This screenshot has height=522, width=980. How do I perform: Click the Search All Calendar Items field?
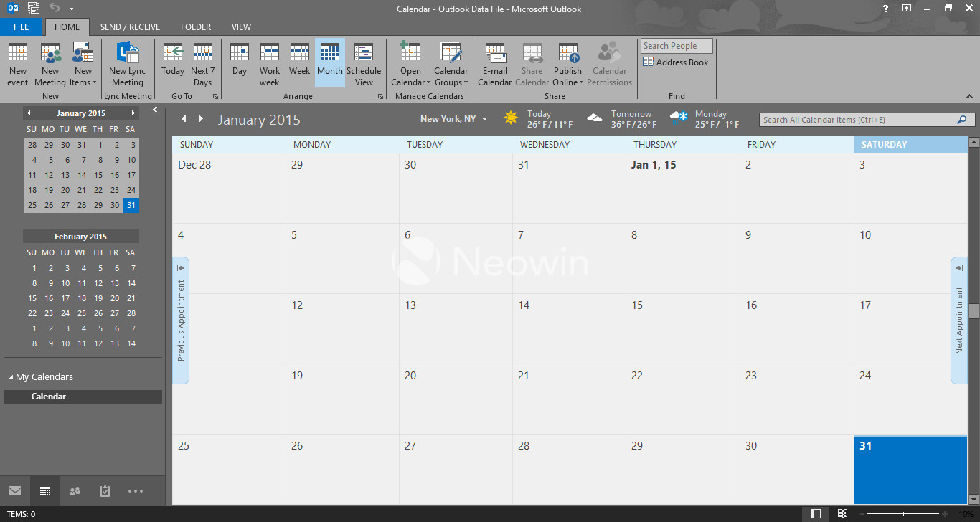857,120
